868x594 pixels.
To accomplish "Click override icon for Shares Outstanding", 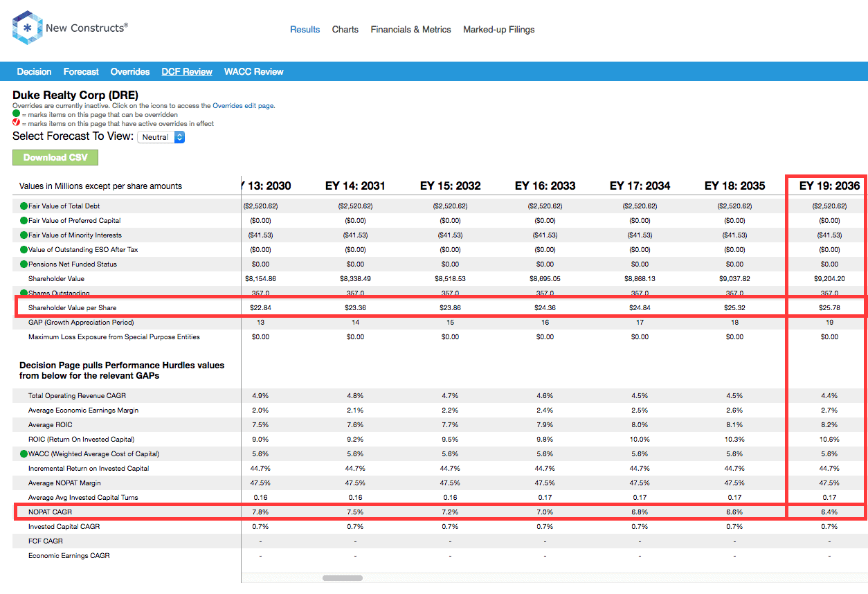I will pyautogui.click(x=24, y=293).
